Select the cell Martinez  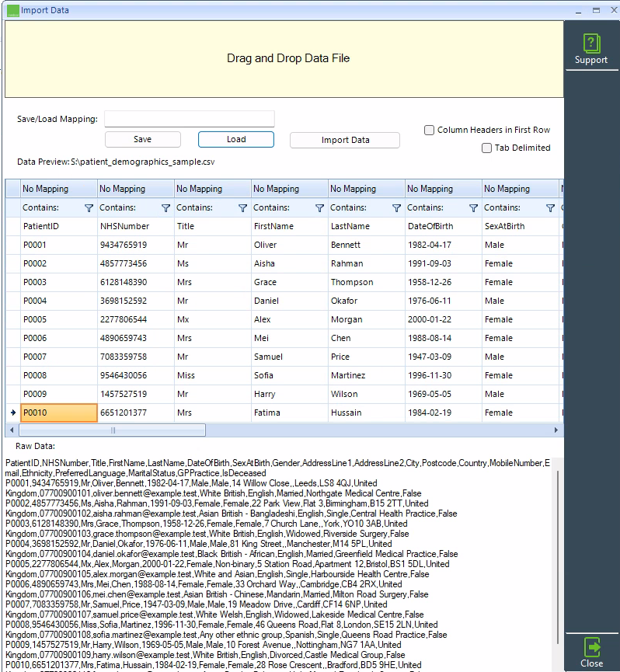[367, 375]
